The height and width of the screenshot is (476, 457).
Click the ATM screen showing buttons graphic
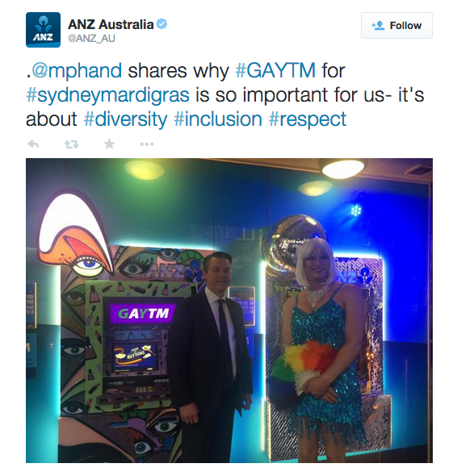click(135, 356)
